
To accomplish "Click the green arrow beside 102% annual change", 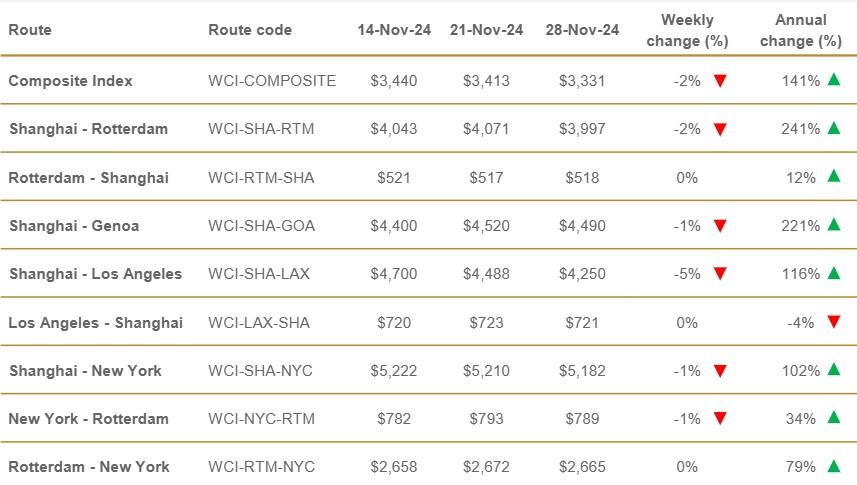I will pos(833,370).
